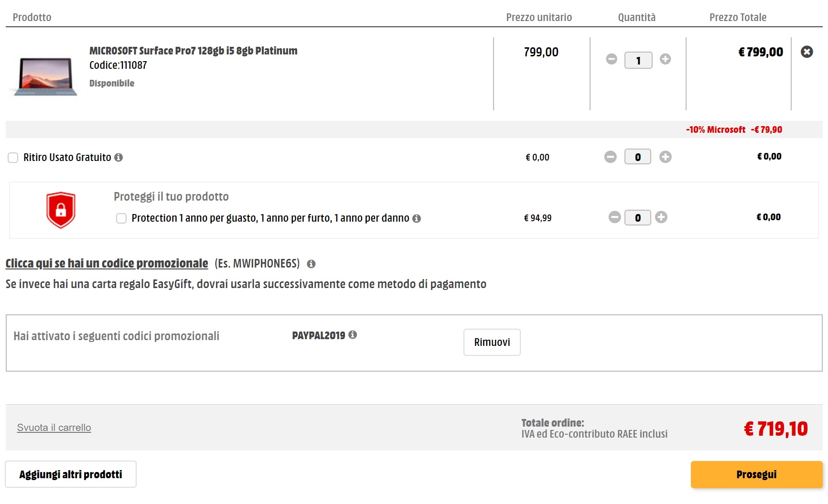Select the Codice:111087 text

pyautogui.click(x=118, y=65)
